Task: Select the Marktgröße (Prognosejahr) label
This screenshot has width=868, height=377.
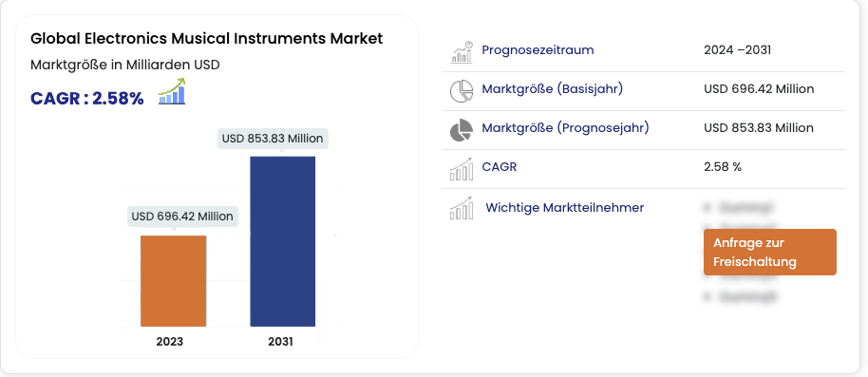Action: 565,128
